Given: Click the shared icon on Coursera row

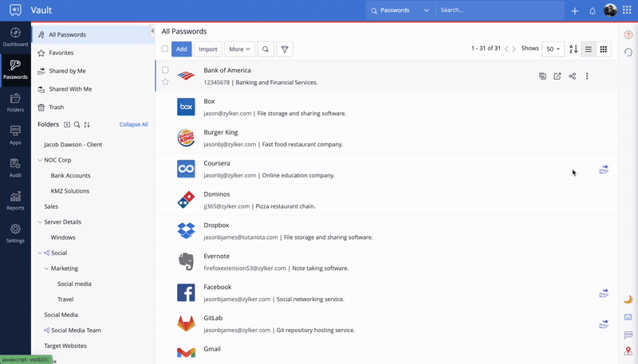Looking at the screenshot, I should tap(604, 170).
